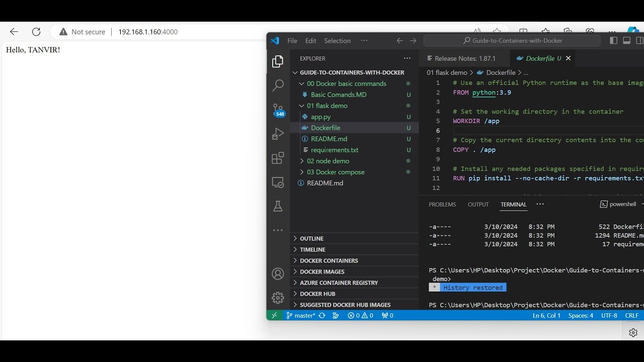Screen dimensions: 644x362
Task: Switch to the OUTPUT panel tab
Action: point(478,204)
